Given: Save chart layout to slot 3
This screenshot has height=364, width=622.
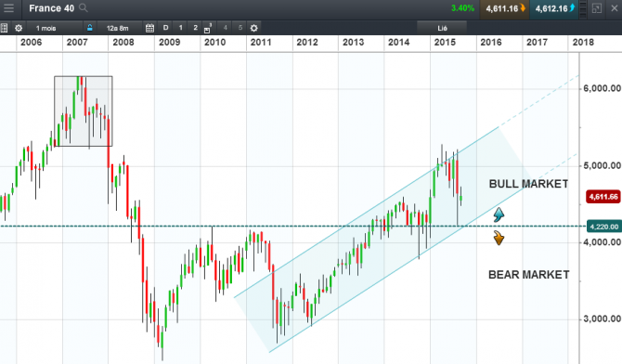Looking at the screenshot, I should 208,28.
